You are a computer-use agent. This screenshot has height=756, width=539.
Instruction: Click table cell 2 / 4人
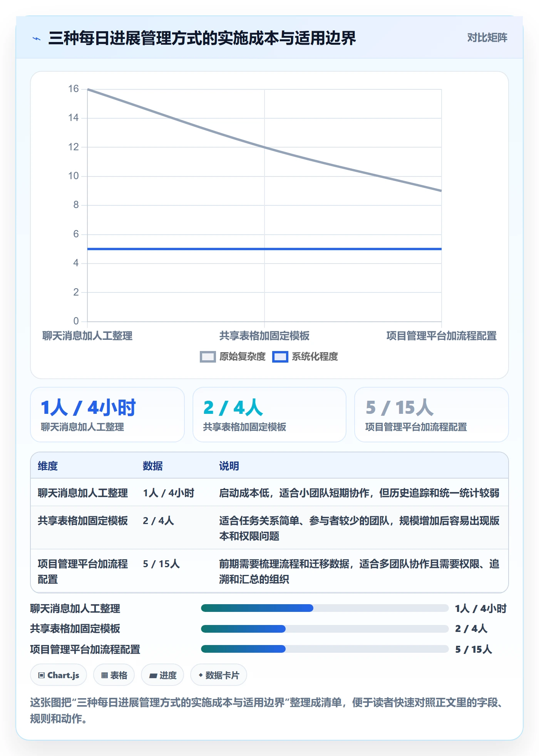click(x=158, y=521)
